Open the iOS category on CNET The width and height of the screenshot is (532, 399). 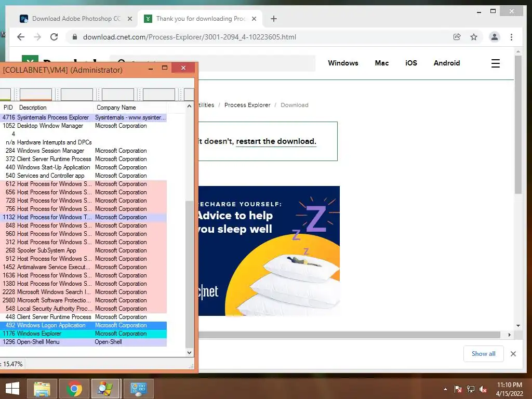tap(411, 63)
